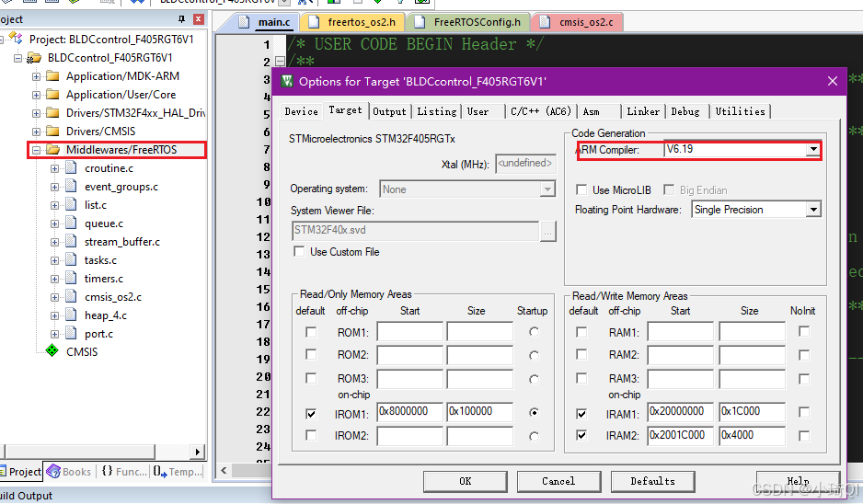Click the Application/User/Core folder icon
Viewport: 863px width, 504px height.
(52, 94)
